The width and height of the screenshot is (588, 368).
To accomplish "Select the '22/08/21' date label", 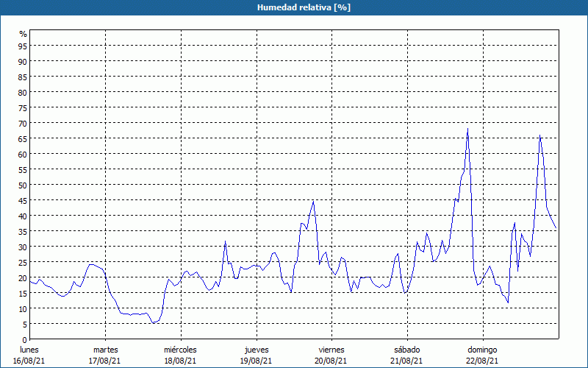I will point(482,361).
